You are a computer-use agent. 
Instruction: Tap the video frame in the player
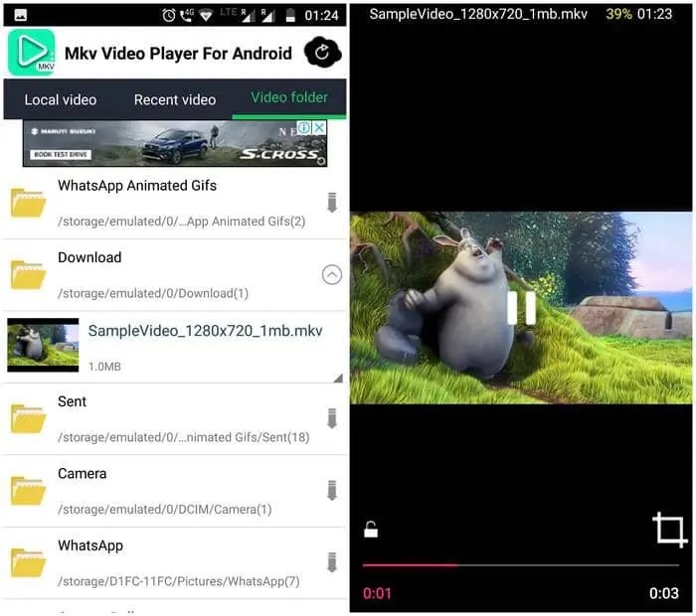521,308
